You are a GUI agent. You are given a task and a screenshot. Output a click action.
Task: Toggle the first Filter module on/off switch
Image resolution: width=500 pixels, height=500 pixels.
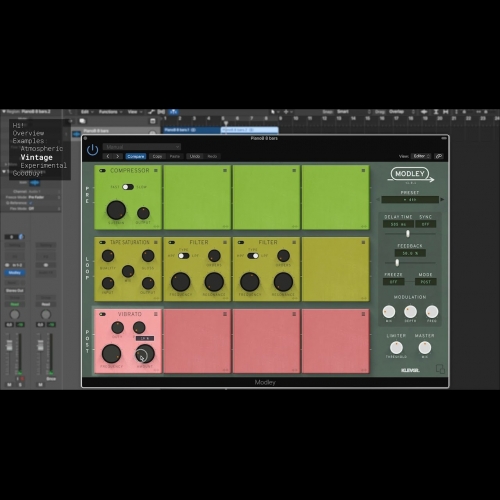[x=172, y=242]
